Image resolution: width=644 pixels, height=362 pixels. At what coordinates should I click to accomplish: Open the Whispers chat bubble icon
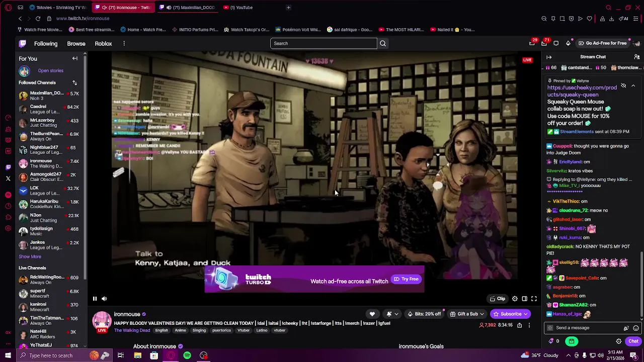click(556, 43)
